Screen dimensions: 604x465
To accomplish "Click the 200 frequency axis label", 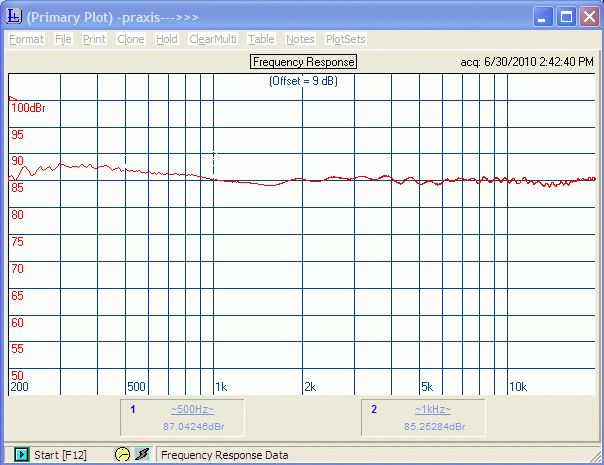I will pos(19,386).
